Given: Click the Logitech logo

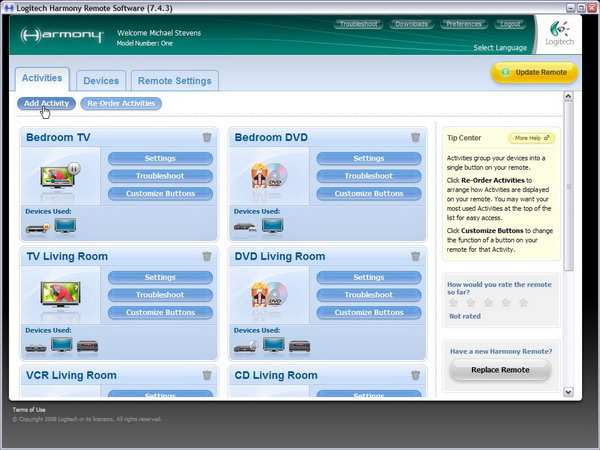Looking at the screenshot, I should pyautogui.click(x=559, y=34).
